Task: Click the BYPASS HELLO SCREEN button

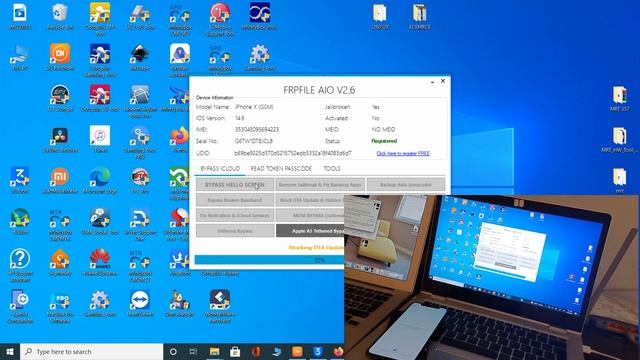Action: (x=235, y=184)
